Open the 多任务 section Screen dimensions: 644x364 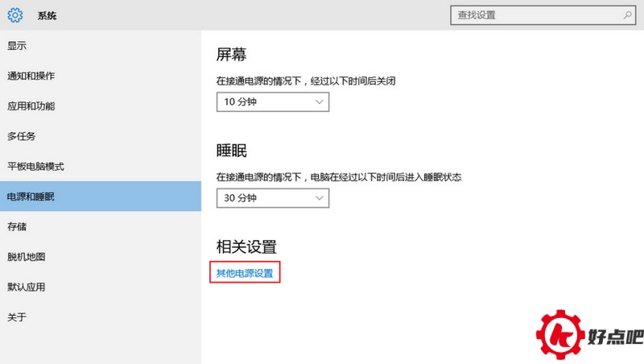coord(21,136)
